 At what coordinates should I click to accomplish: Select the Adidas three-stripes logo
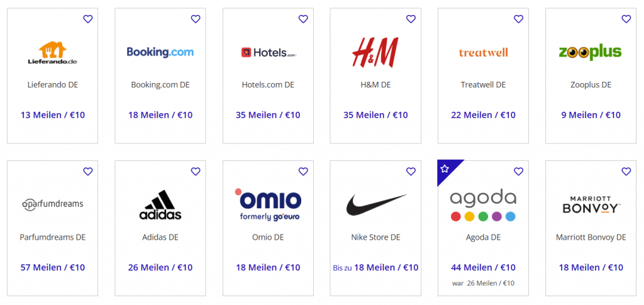[160, 204]
